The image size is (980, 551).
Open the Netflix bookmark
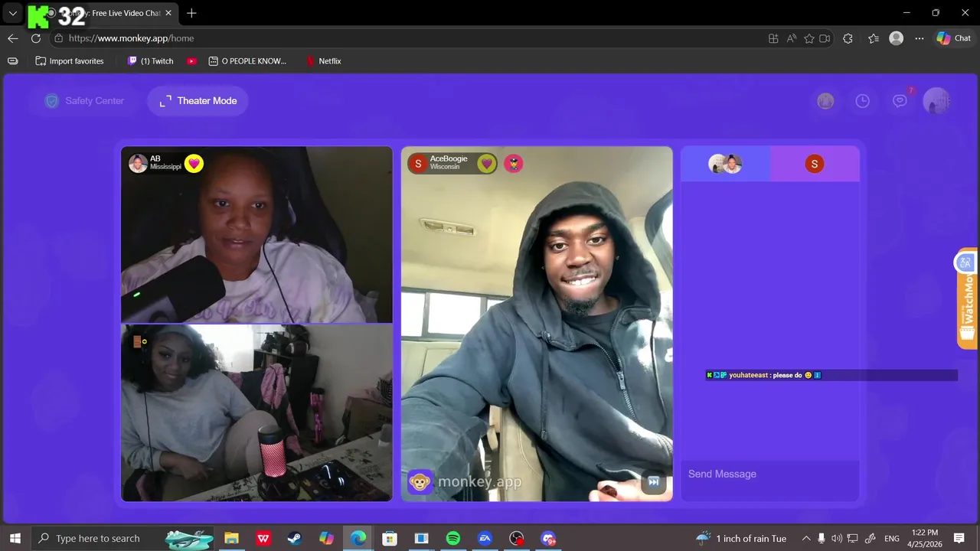click(324, 61)
